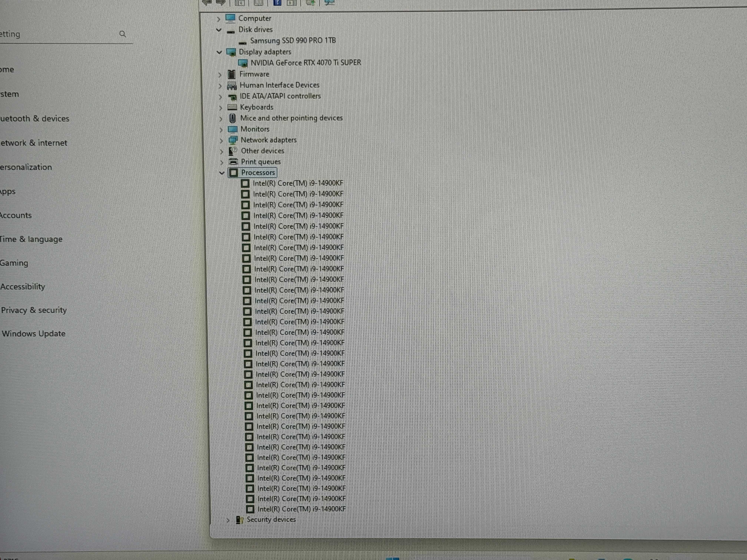The height and width of the screenshot is (560, 747).
Task: Open Gaming in Settings sidebar
Action: [x=14, y=263]
